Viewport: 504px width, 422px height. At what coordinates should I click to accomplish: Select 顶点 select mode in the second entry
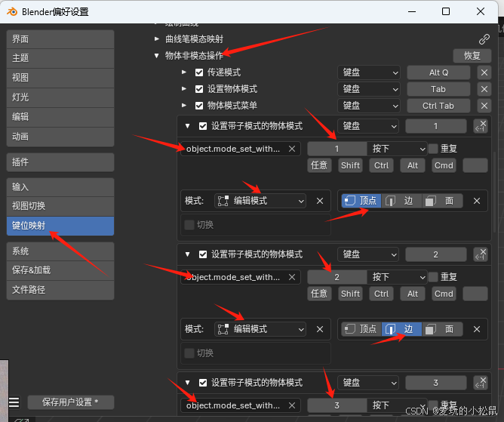pyautogui.click(x=361, y=329)
